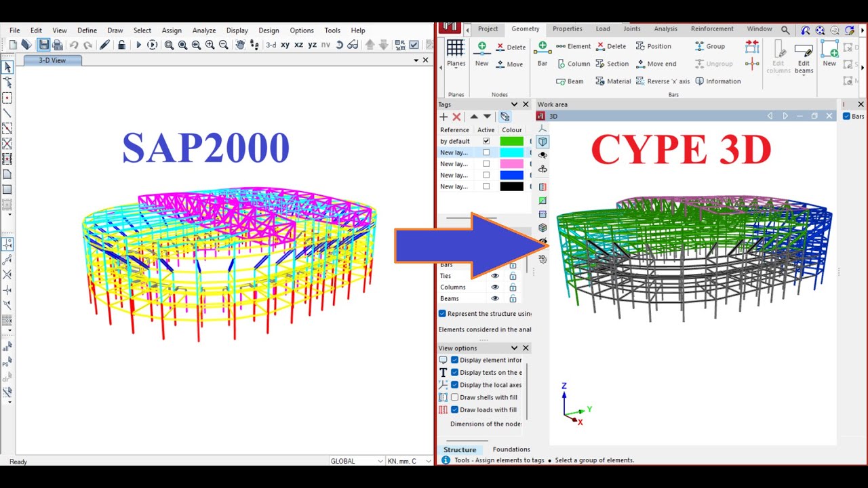Screen dimensions: 868x488
Task: Switch SAP2000 to default 3-d view
Action: pyautogui.click(x=271, y=45)
